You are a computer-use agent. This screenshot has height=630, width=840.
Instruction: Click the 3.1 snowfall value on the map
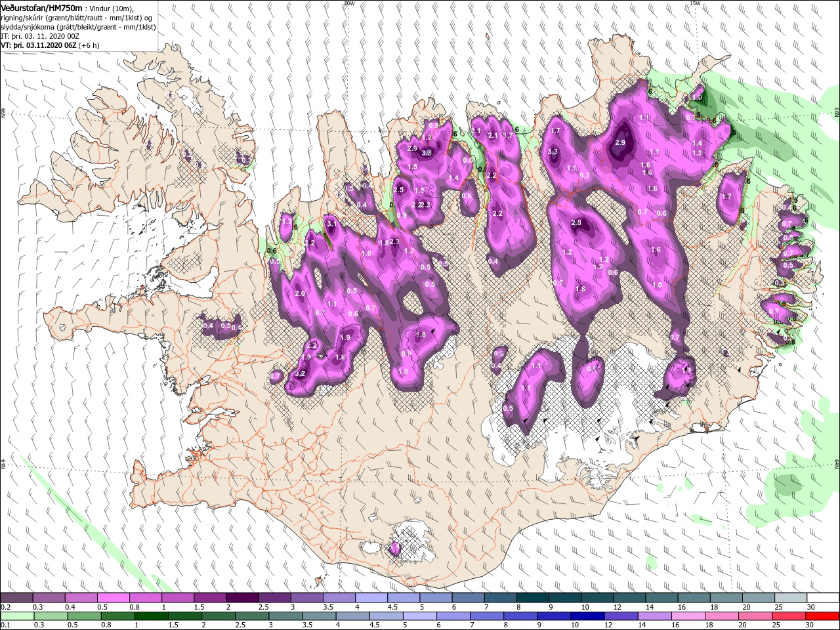pos(331,224)
